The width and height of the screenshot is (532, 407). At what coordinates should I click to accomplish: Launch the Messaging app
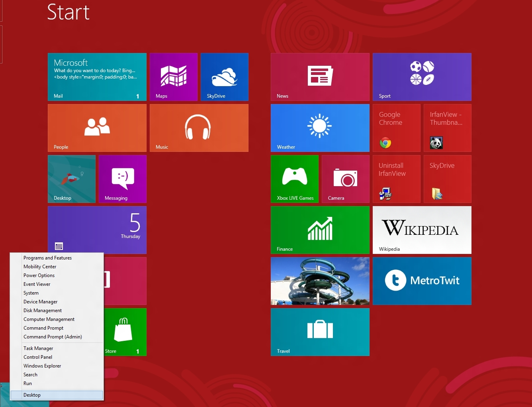122,179
